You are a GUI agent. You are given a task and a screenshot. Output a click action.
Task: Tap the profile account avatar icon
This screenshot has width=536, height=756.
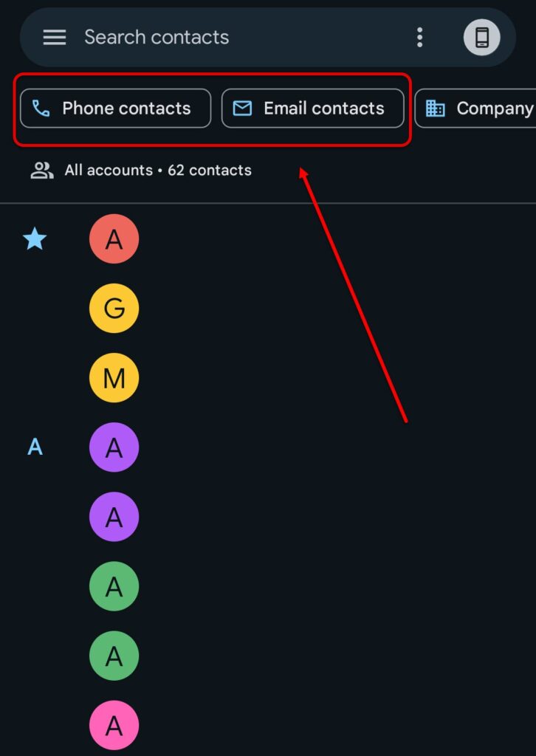tap(481, 37)
